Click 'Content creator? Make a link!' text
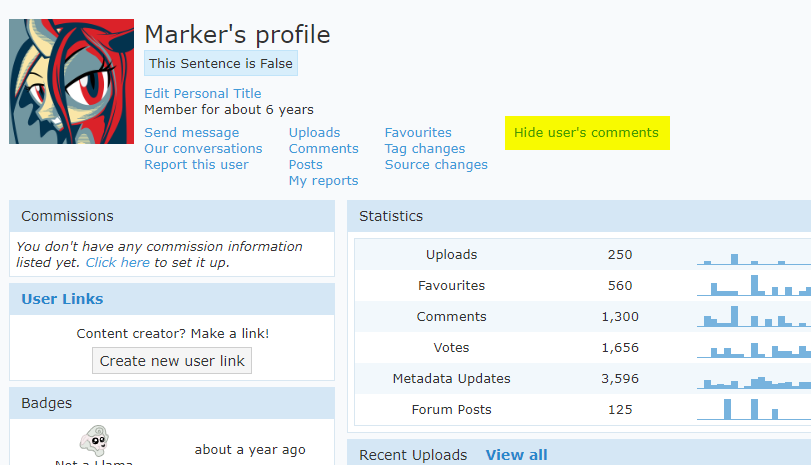Screen dimensions: 811x465 coord(173,334)
